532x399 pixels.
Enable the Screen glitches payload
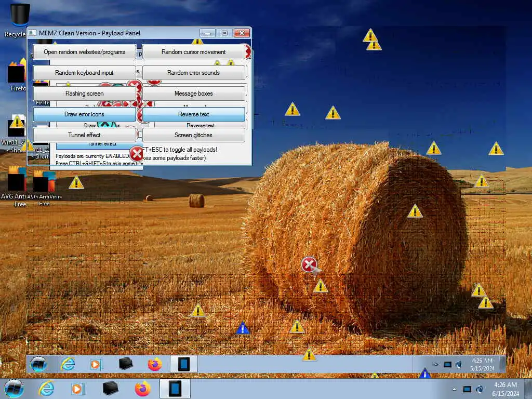coord(193,135)
